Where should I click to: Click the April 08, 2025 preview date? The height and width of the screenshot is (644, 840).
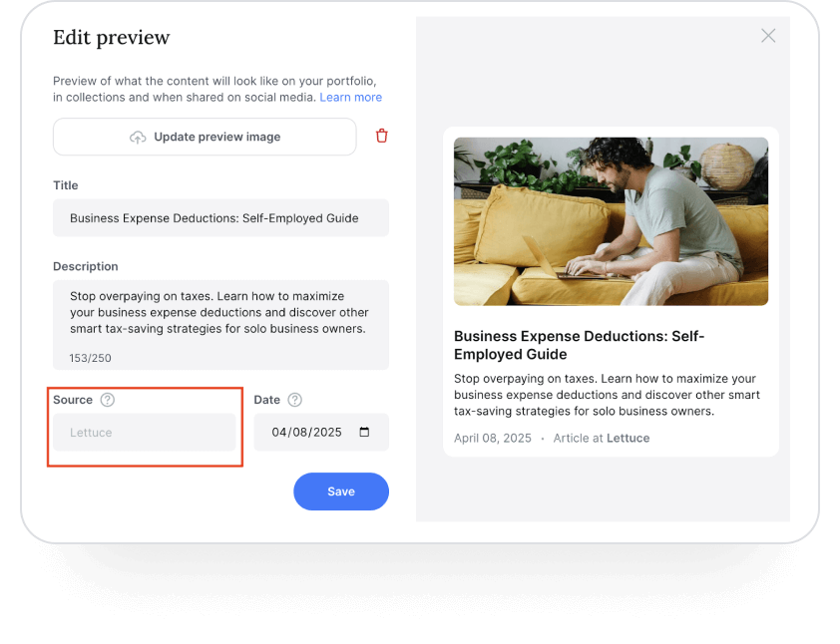coord(493,438)
